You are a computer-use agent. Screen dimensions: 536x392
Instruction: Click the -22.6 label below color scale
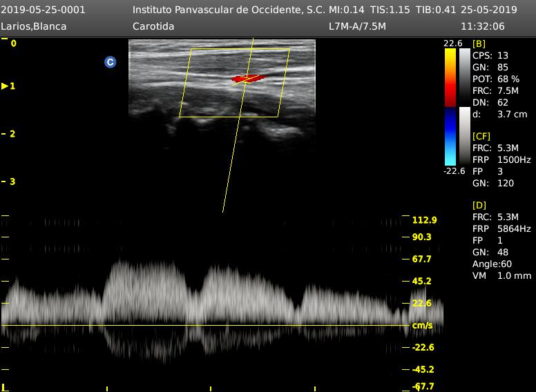pos(454,171)
